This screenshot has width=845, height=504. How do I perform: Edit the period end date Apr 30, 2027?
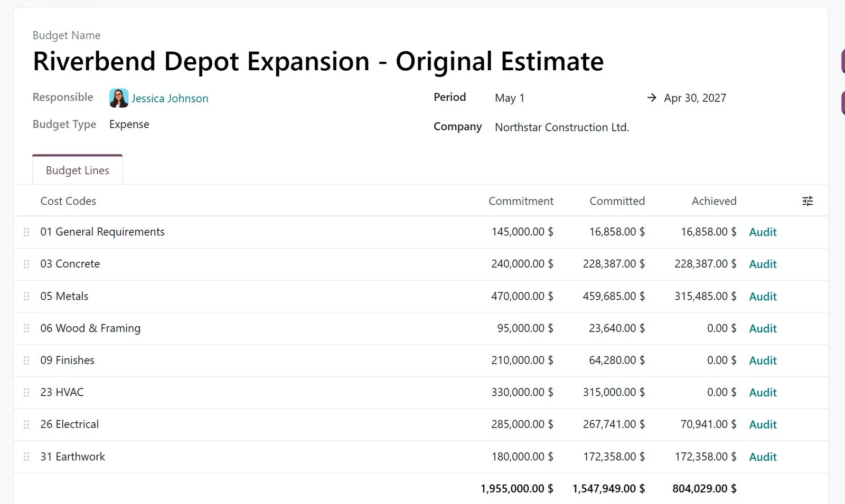click(x=695, y=98)
